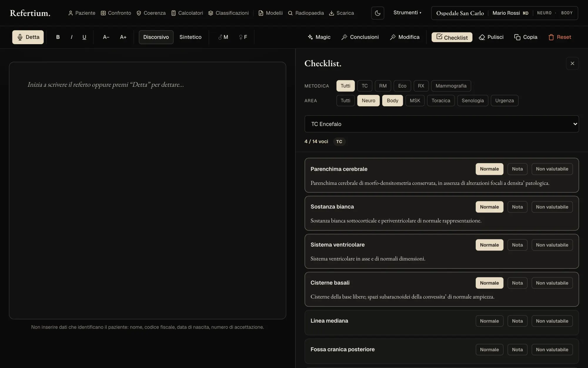Generate Conclusioni with the wand
The width and height of the screenshot is (588, 368).
(360, 37)
